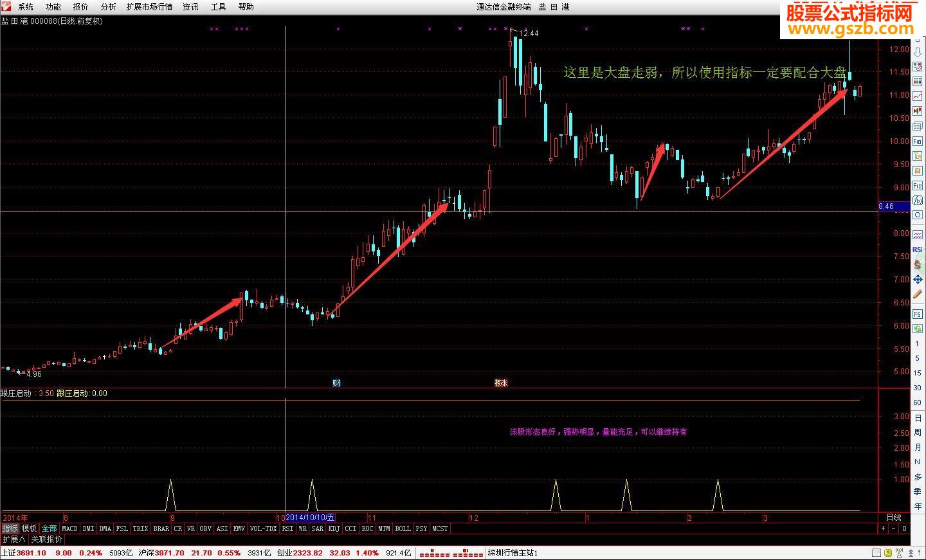Select the BOLL indicator
This screenshot has height=560, width=926.
click(x=403, y=528)
